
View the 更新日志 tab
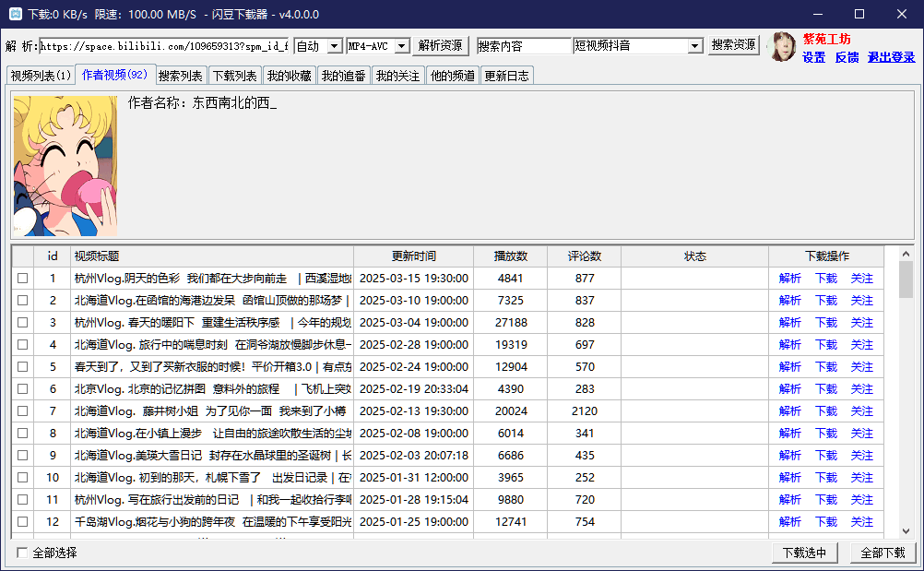point(507,76)
